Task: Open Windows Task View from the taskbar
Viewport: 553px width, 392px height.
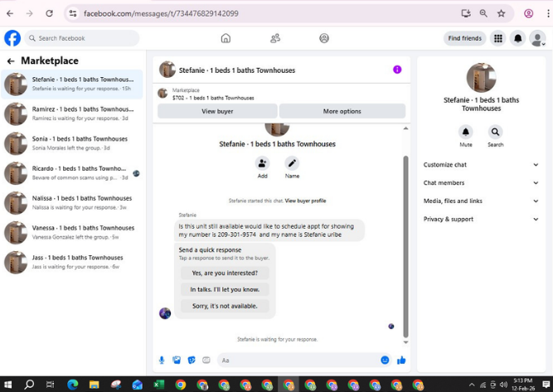Action: [x=50, y=385]
